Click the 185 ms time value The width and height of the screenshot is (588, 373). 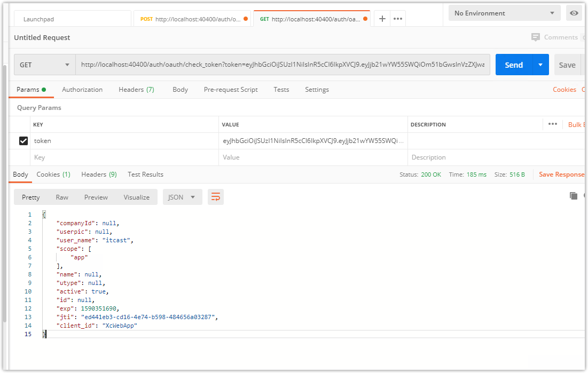click(476, 174)
